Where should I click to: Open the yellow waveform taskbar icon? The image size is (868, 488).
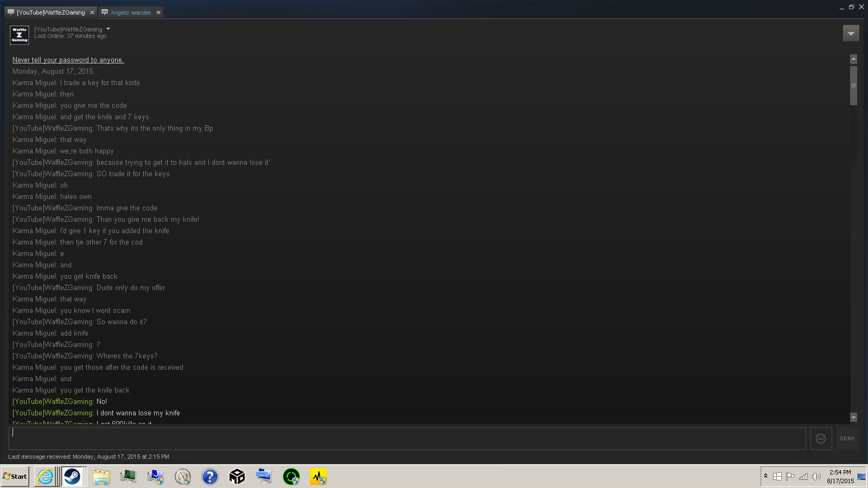[318, 477]
